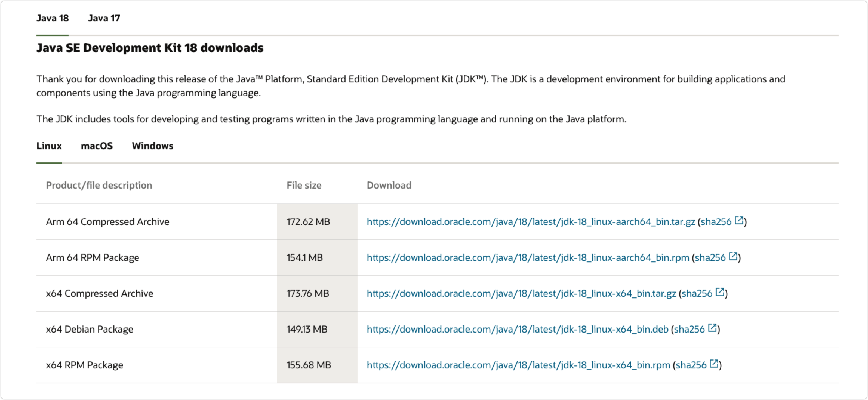Click external link icon for Arm 64 tar.gz sha256

739,220
